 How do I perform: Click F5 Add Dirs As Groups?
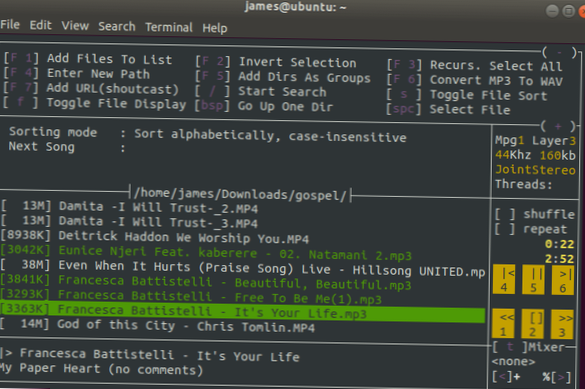pyautogui.click(x=283, y=77)
